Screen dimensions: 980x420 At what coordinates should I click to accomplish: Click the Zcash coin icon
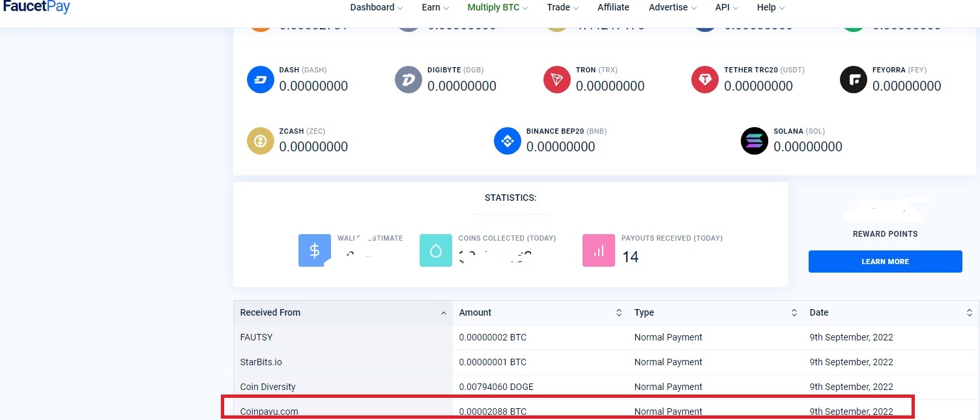(x=261, y=141)
